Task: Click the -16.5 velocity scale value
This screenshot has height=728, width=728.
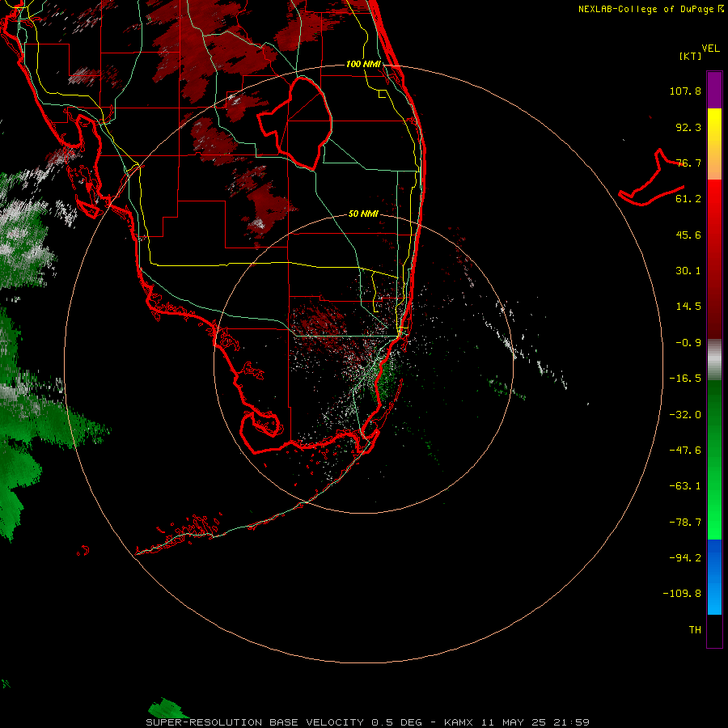Action: [x=685, y=379]
